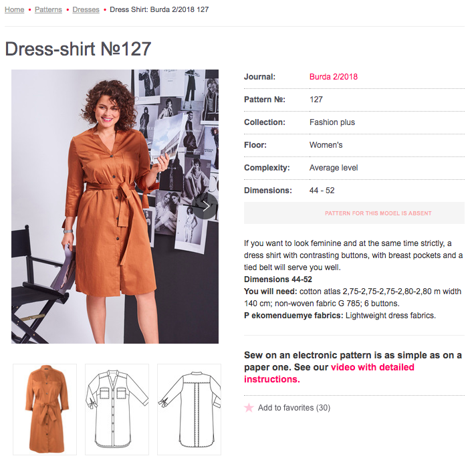This screenshot has width=476, height=460.
Task: Open the Burda 2/2018 journal link
Action: click(334, 76)
